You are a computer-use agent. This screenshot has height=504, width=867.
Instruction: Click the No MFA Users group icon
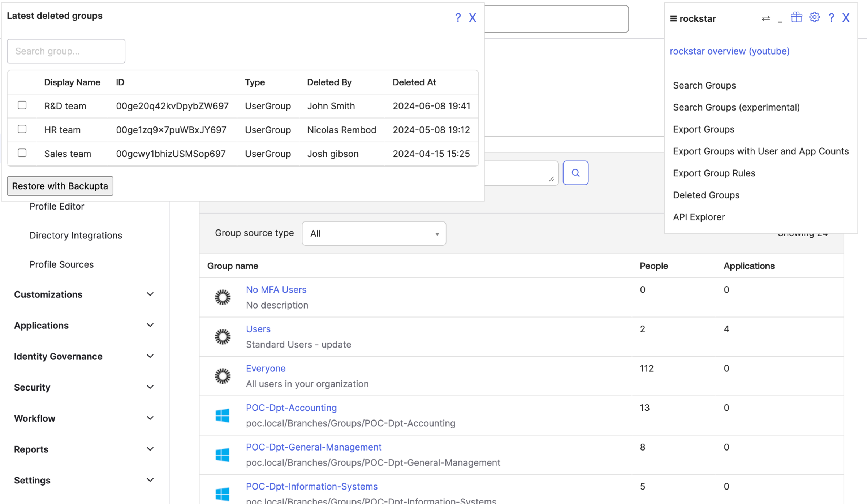[223, 297]
